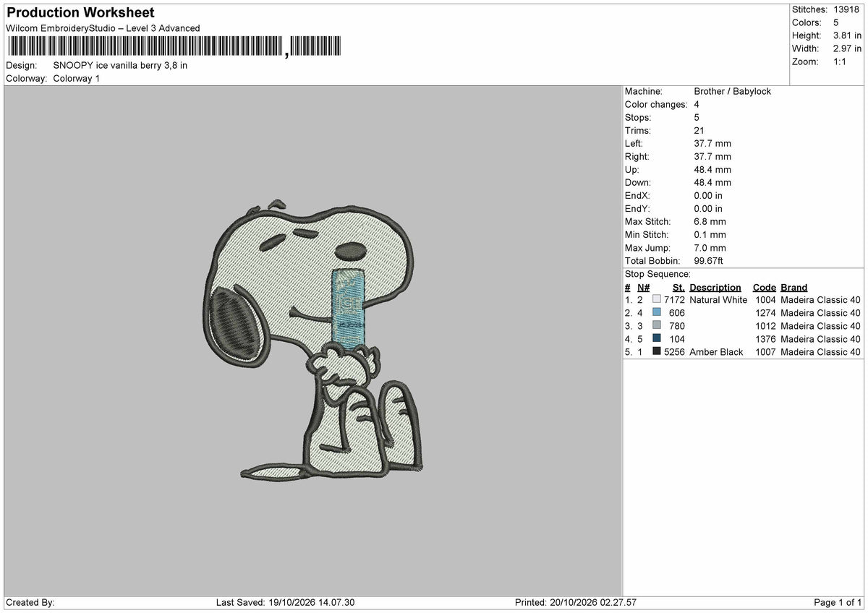
Task: Click the Left value 37.7 mm
Action: click(x=712, y=143)
